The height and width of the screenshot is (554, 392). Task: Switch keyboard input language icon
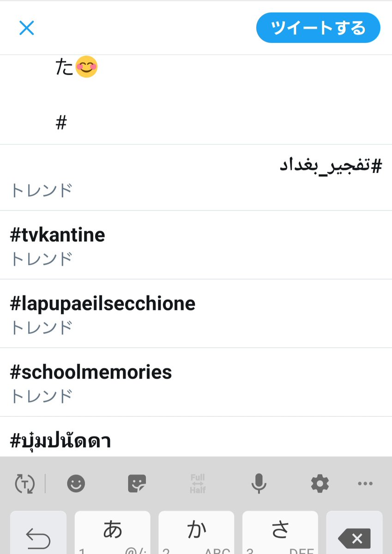click(x=24, y=483)
